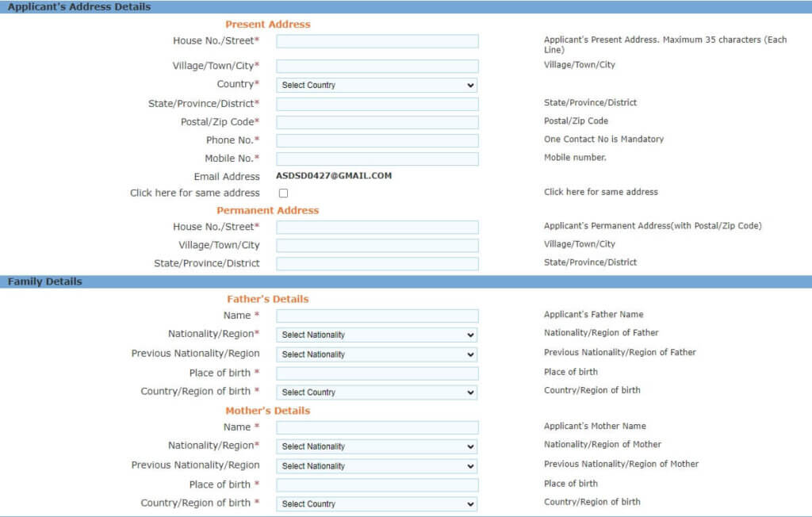This screenshot has width=812, height=517.
Task: Focus the Present Address Village/Town/City field
Action: pos(377,67)
